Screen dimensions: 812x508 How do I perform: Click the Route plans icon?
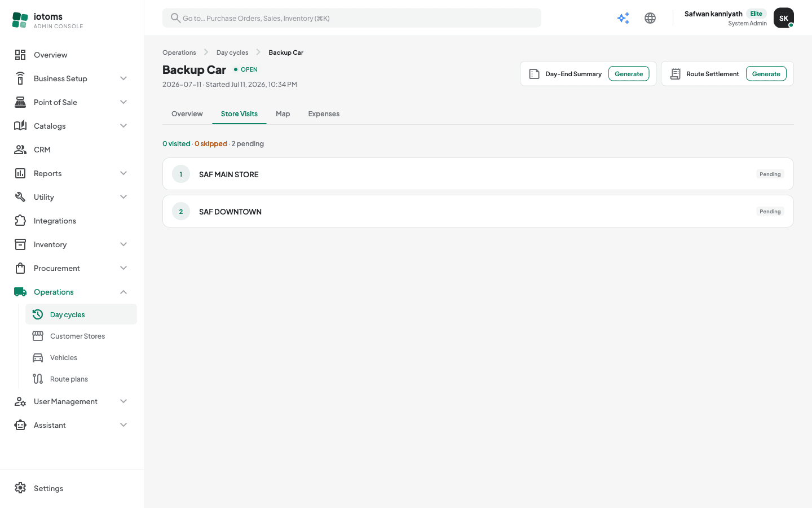[38, 379]
